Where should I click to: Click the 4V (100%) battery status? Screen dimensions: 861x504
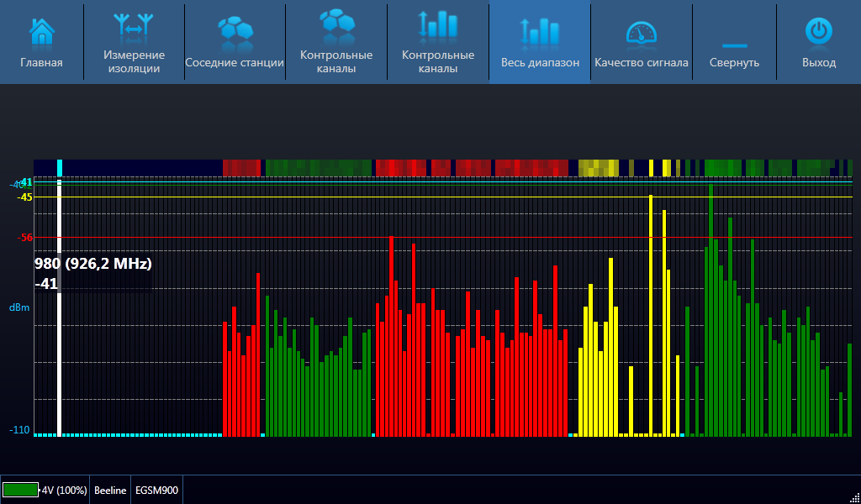point(64,491)
